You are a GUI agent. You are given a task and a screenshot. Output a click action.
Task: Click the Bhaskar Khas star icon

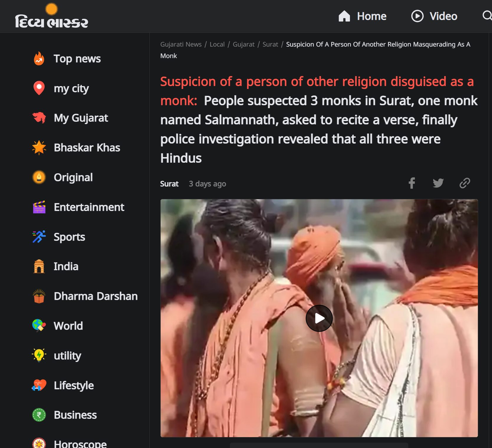pyautogui.click(x=39, y=147)
